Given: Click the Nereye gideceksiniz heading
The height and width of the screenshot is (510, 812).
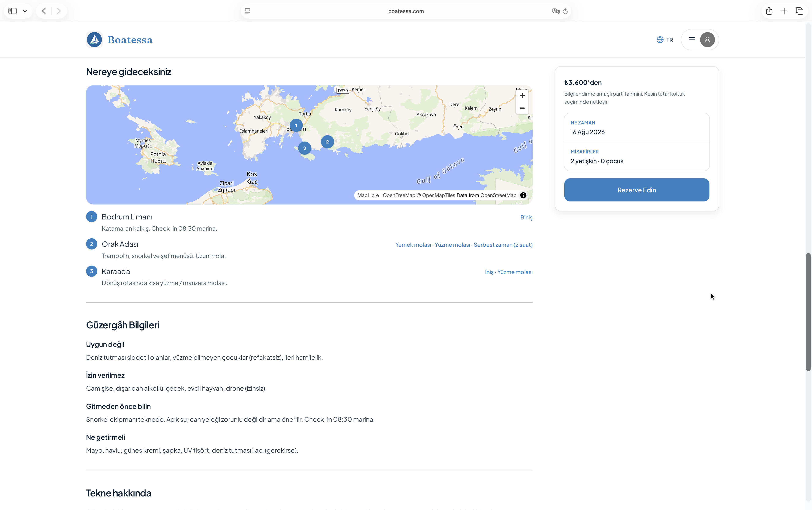Looking at the screenshot, I should tap(128, 72).
